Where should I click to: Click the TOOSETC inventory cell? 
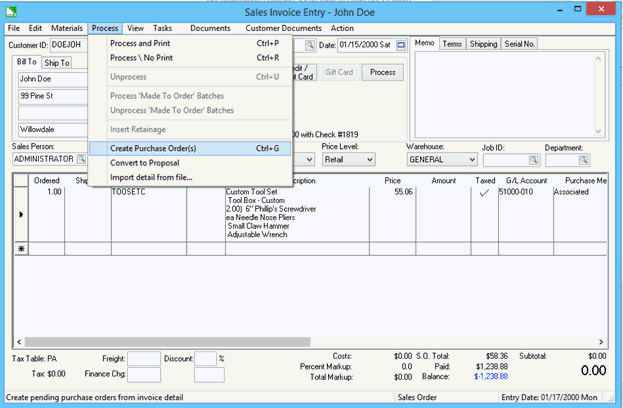149,214
